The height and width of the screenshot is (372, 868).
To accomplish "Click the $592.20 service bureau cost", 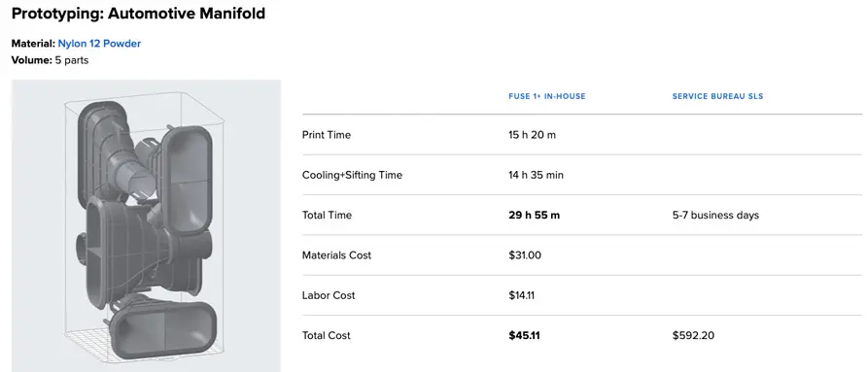I will [x=693, y=335].
